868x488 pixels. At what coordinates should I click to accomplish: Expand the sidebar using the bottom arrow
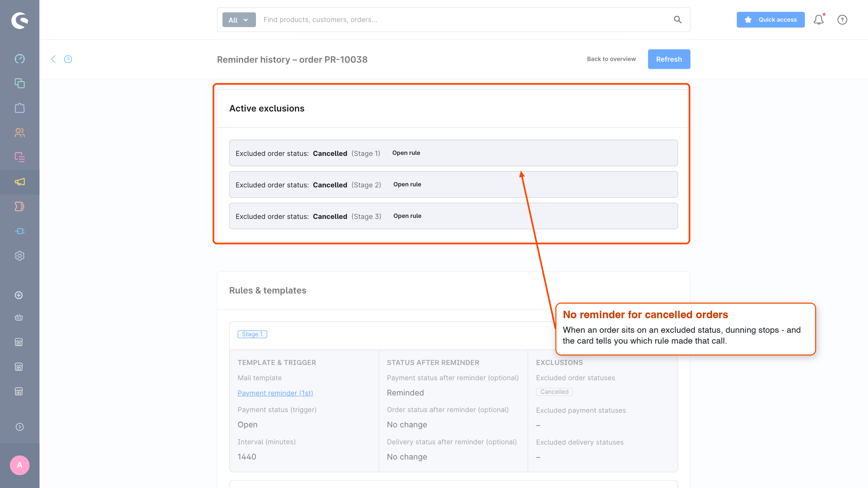pos(20,427)
